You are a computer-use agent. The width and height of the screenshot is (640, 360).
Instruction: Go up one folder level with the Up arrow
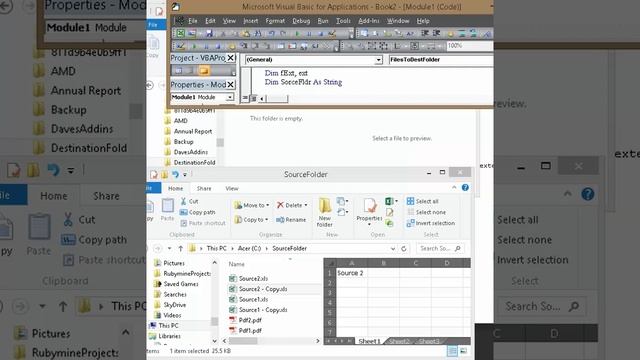tap(180, 249)
